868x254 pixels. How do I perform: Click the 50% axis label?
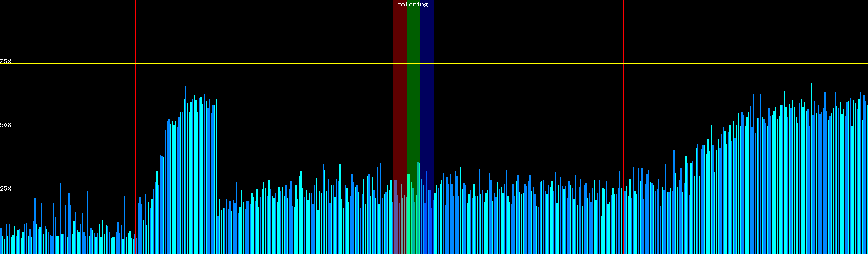[x=6, y=125]
